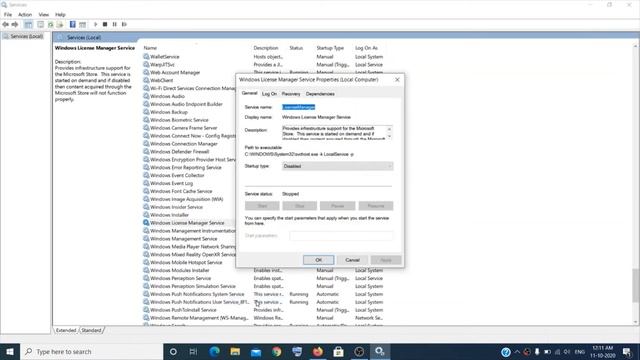Open the View menu
This screenshot has height=360, width=640.
click(44, 14)
